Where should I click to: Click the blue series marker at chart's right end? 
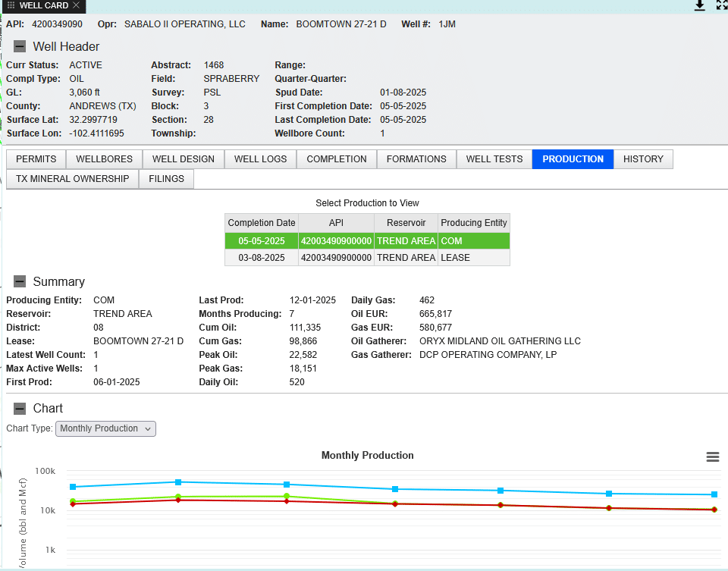tap(714, 494)
